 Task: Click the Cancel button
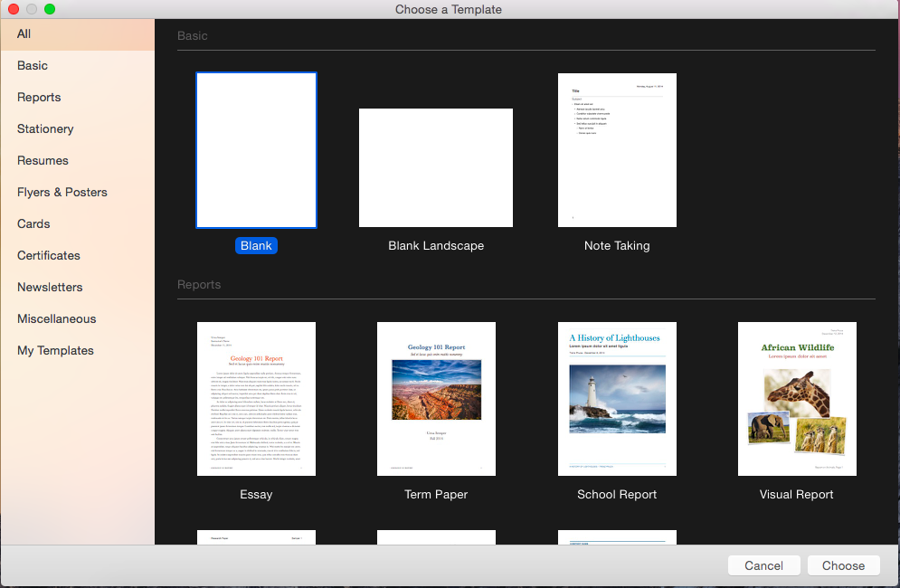[x=763, y=565]
